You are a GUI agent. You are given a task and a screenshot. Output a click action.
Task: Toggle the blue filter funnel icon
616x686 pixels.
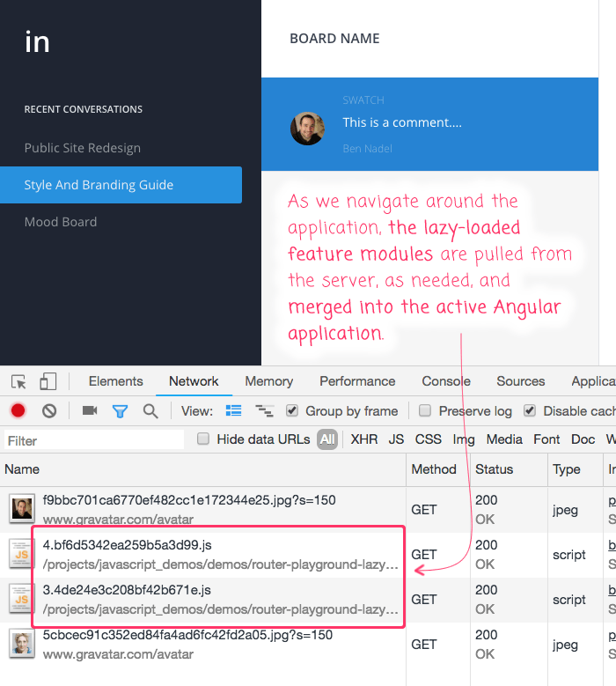pyautogui.click(x=120, y=411)
